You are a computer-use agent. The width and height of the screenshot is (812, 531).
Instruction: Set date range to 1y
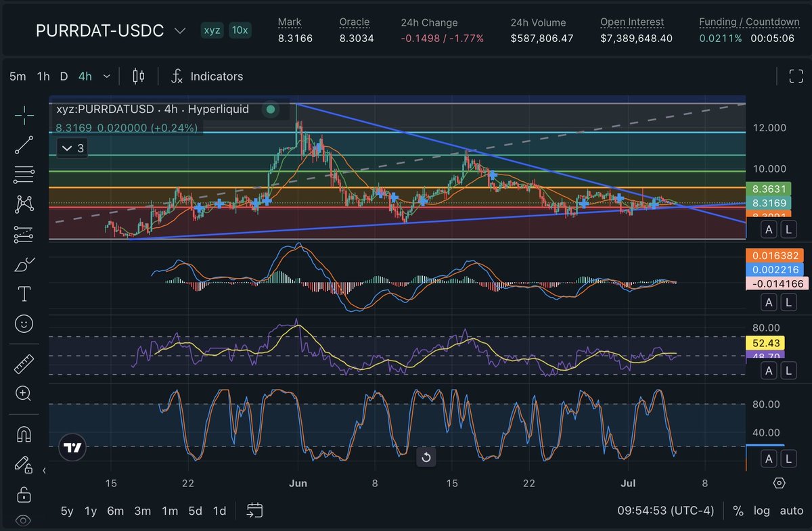pos(91,511)
